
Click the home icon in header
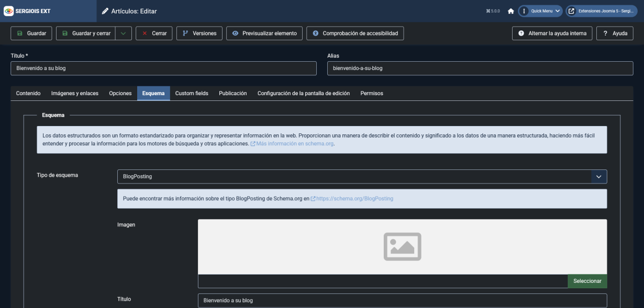[x=511, y=11]
